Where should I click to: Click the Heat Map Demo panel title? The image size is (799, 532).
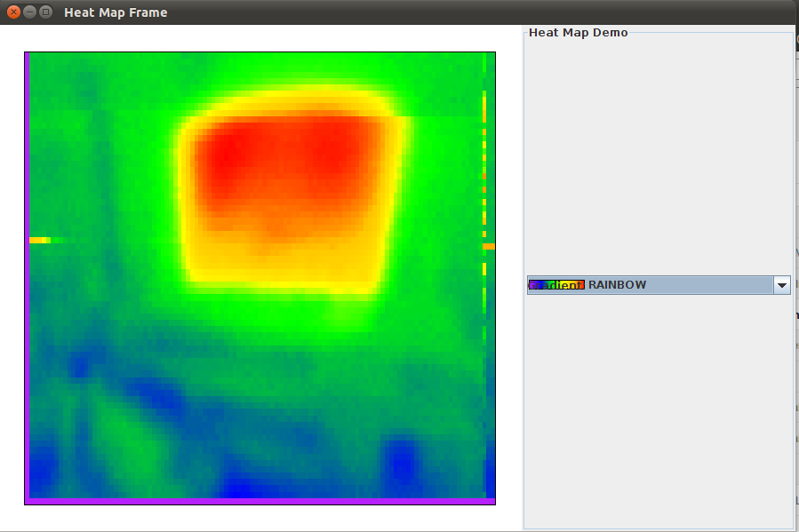pyautogui.click(x=578, y=33)
